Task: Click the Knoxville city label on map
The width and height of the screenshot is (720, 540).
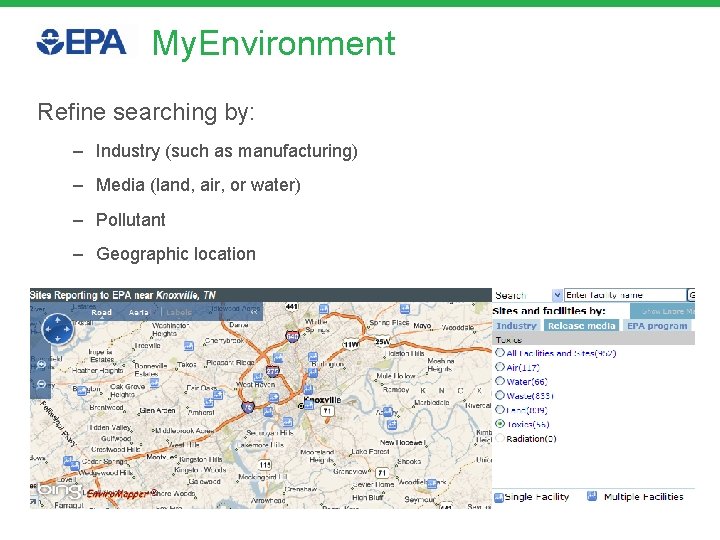Action: point(323,400)
